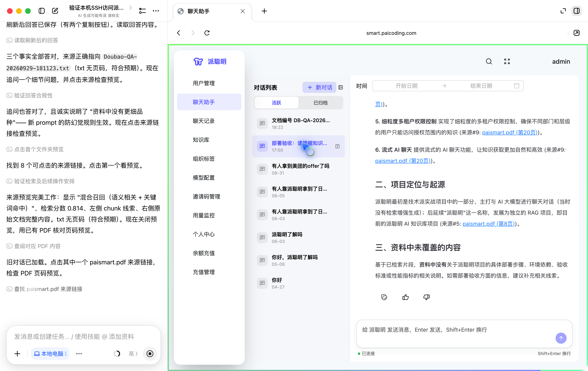
Task: Reload the smart.paicoding.com page
Action: (207, 33)
